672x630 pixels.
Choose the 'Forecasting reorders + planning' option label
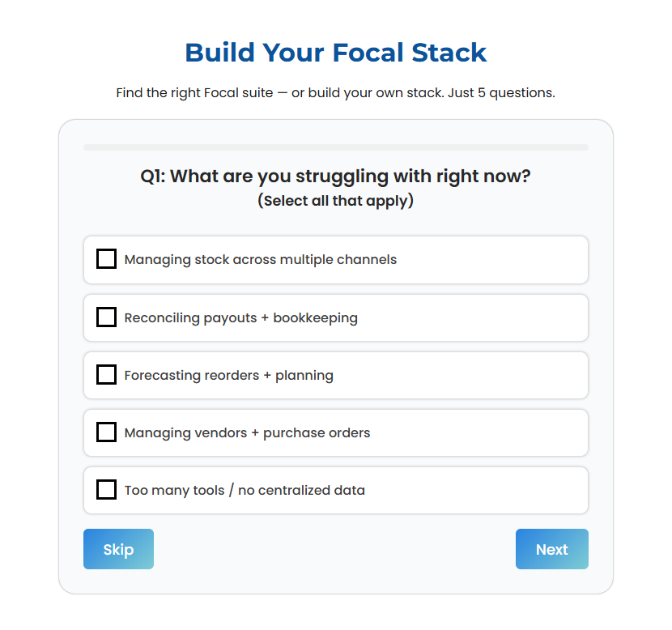coord(228,376)
